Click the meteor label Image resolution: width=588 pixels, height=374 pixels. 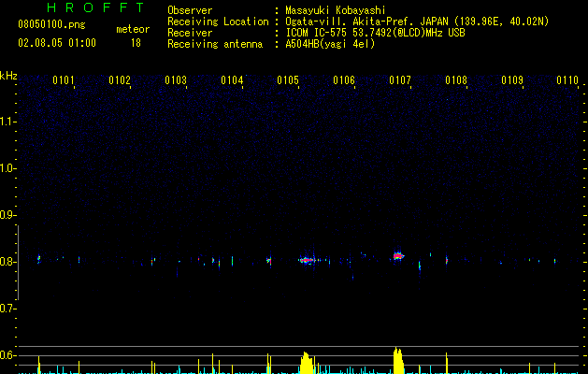133,29
